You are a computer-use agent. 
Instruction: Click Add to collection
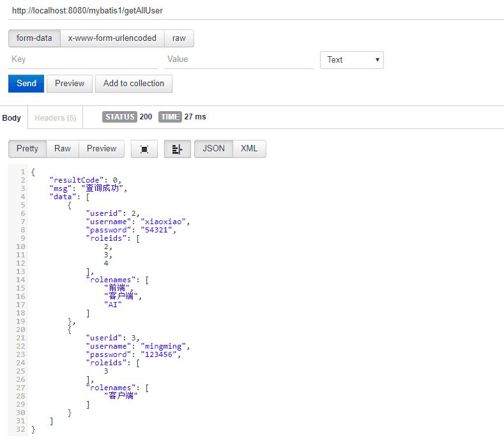coord(134,84)
